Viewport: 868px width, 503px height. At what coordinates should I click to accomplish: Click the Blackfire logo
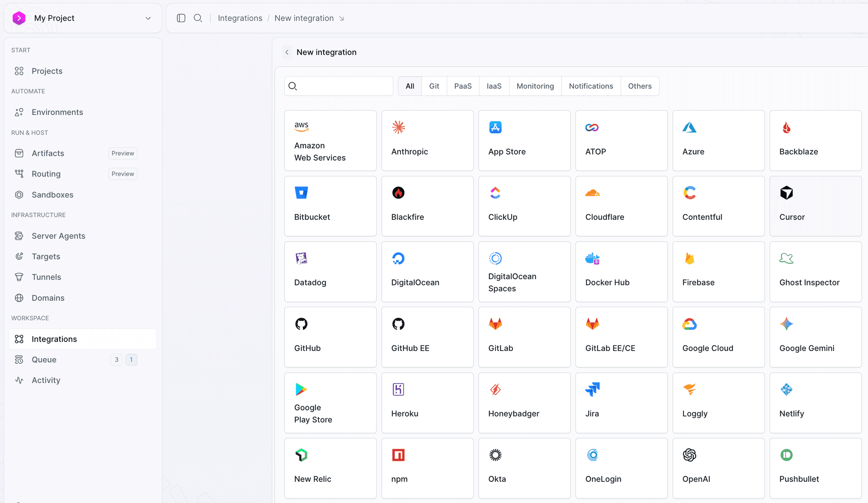pos(398,193)
